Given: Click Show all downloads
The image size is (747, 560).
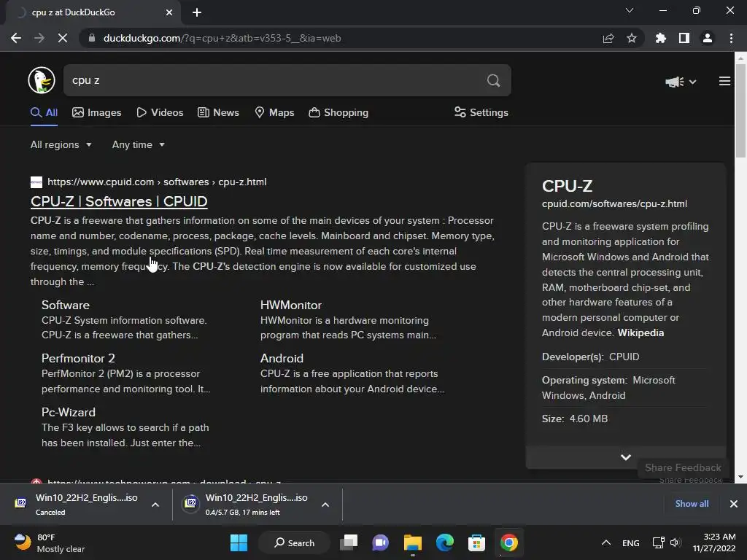Looking at the screenshot, I should click(692, 504).
